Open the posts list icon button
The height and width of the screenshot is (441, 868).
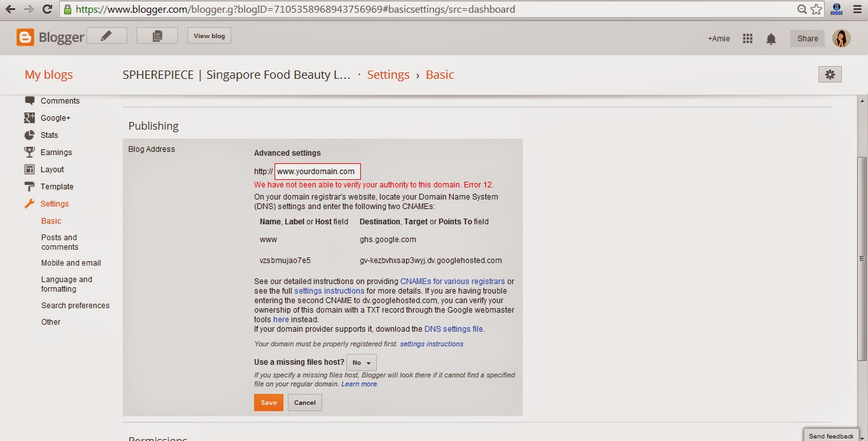tap(157, 36)
